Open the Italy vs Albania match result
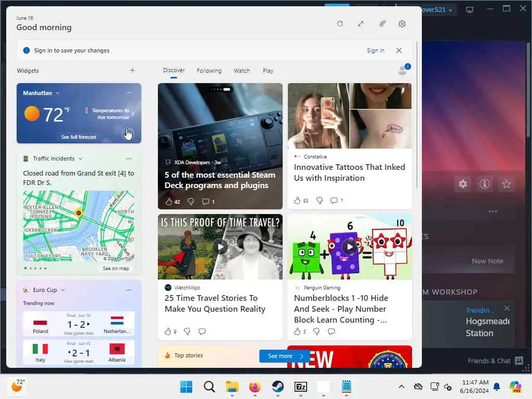This screenshot has height=399, width=532. pos(79,352)
